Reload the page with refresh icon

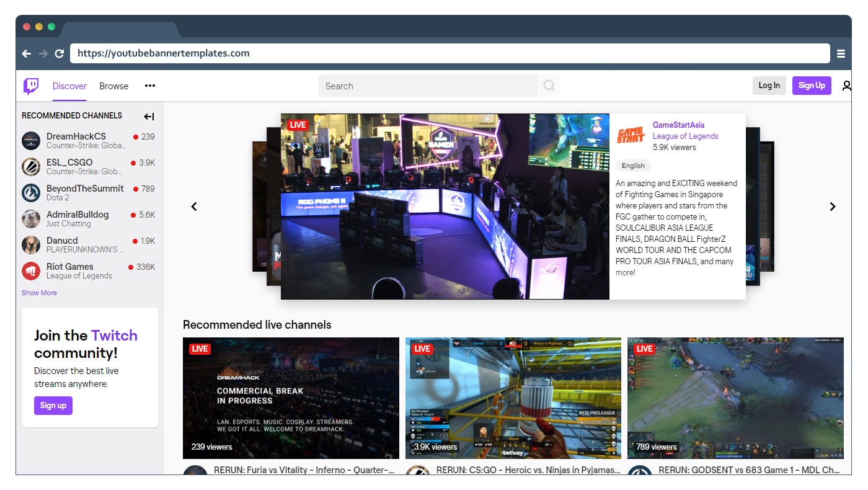click(60, 53)
